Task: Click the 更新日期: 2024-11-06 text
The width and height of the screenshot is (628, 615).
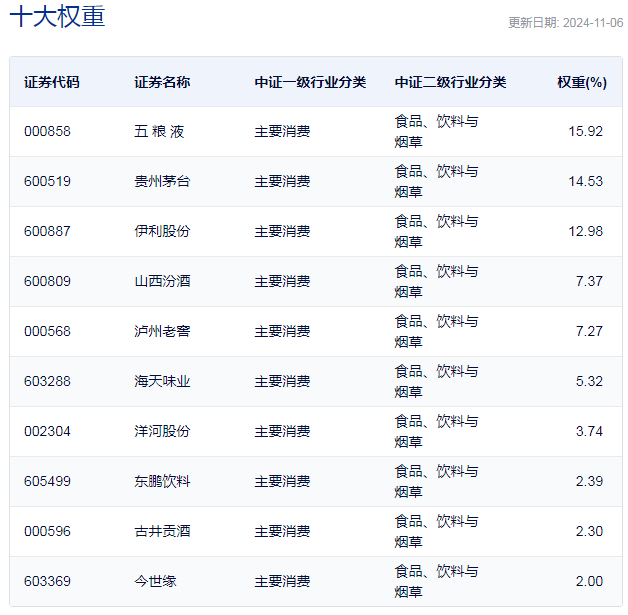Action: tap(566, 22)
